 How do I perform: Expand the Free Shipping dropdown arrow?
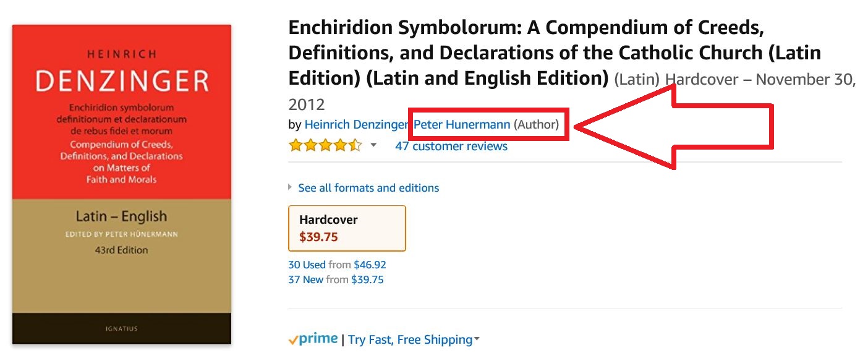[477, 339]
